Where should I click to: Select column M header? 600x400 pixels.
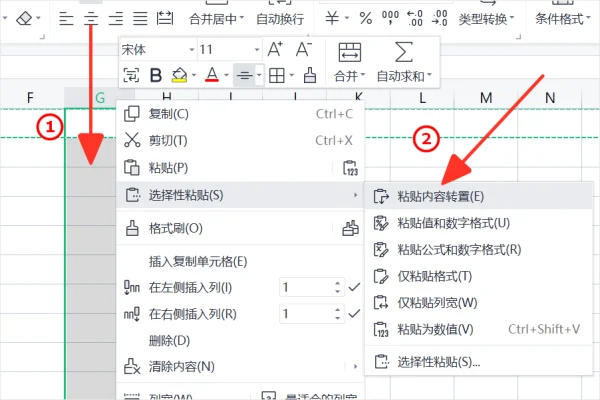coord(486,98)
